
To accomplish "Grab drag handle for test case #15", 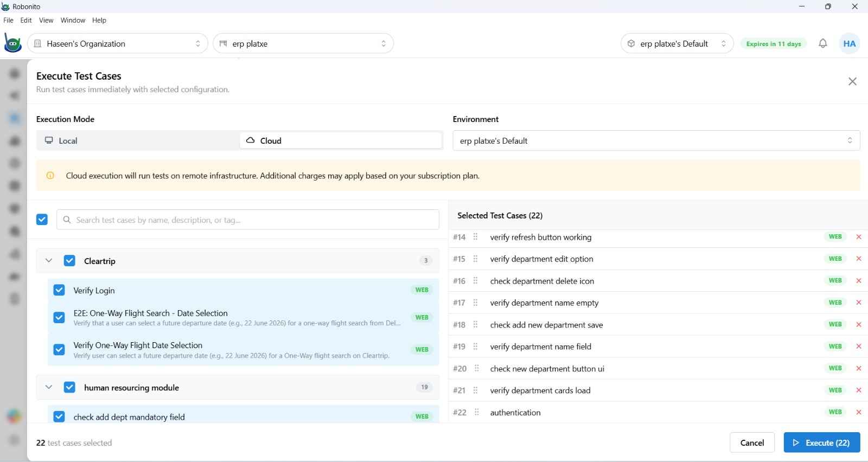I will [476, 259].
